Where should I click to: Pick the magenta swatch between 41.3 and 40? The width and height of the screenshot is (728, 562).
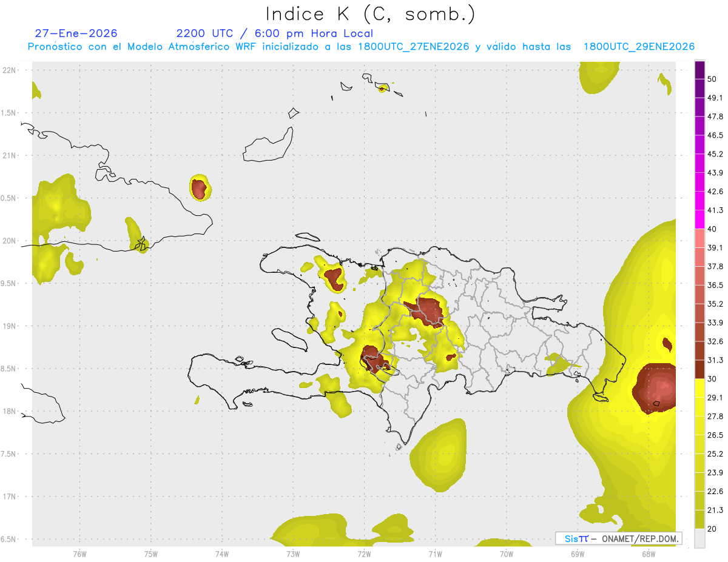point(699,219)
